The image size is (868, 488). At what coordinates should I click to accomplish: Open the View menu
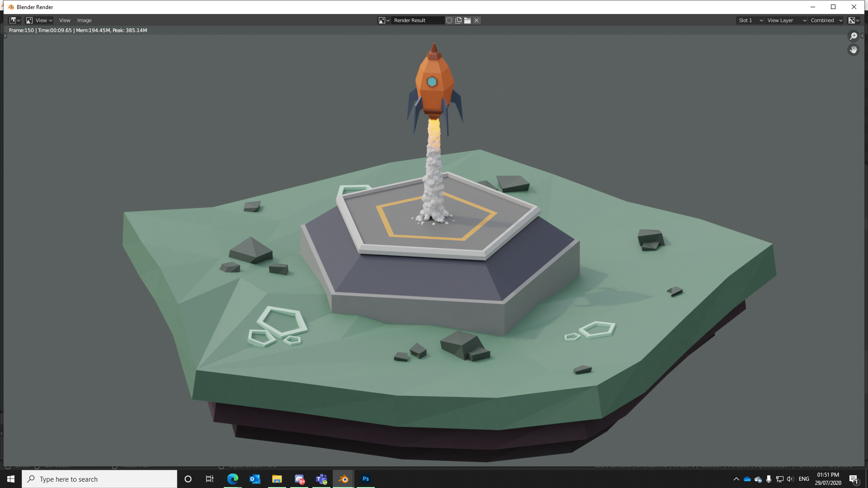click(x=65, y=20)
